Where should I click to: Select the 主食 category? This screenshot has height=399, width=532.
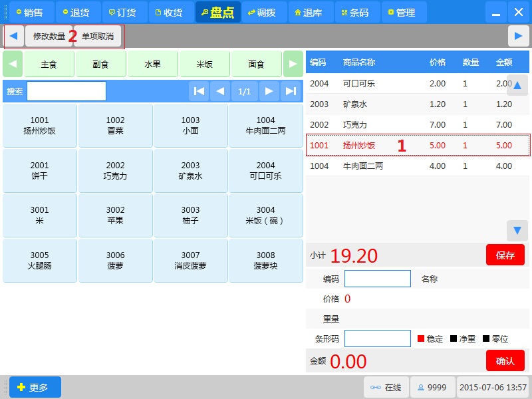[49, 64]
